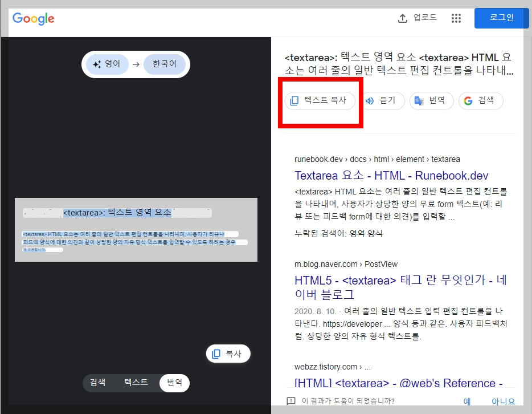Click the 로그인 button in the top right
The image size is (532, 414).
[501, 18]
